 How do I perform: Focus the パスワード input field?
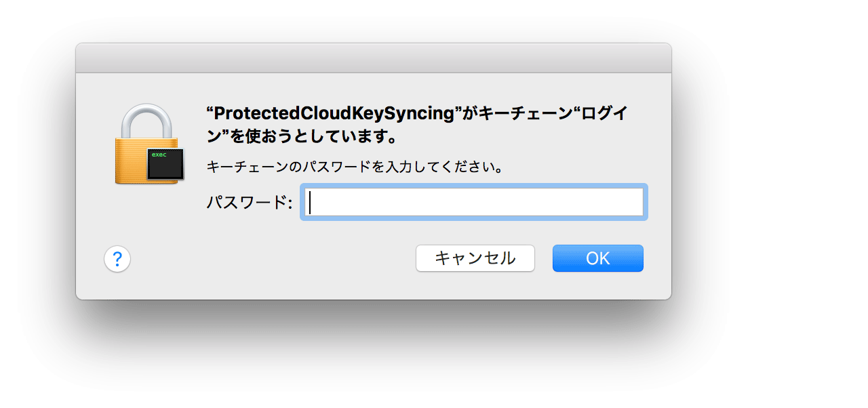[x=473, y=202]
